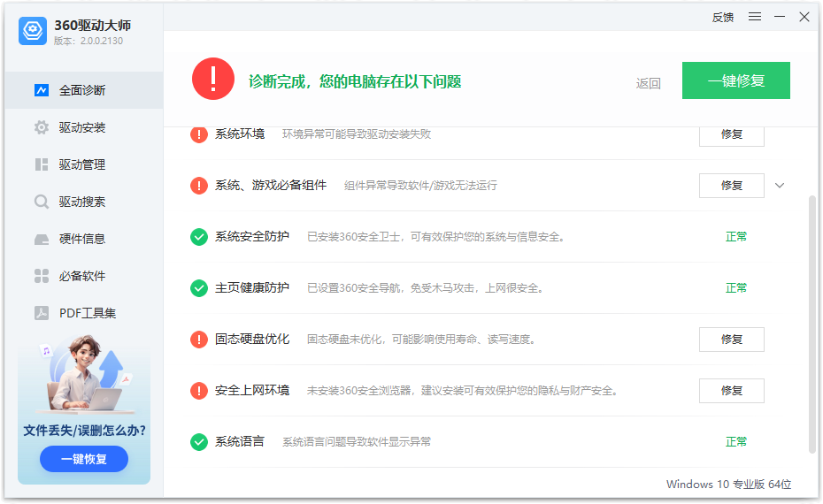Click the 版本: 2.0.0.2130 version text

point(88,41)
